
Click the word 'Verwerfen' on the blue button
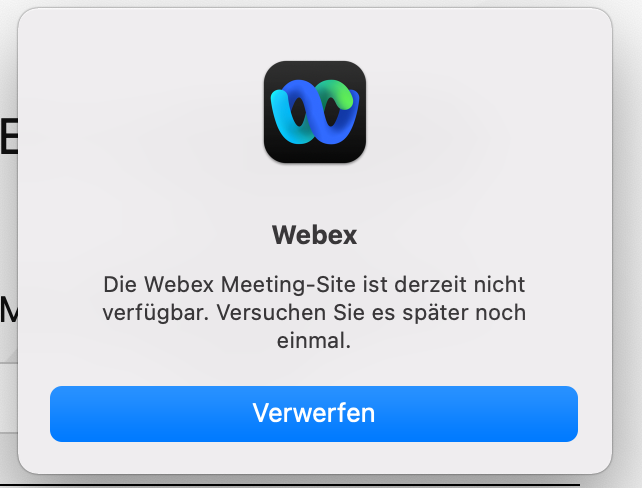point(314,413)
